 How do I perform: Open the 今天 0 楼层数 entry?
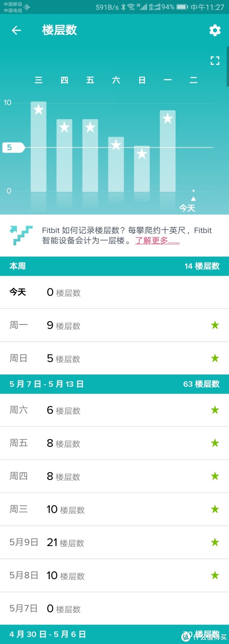[x=114, y=292]
